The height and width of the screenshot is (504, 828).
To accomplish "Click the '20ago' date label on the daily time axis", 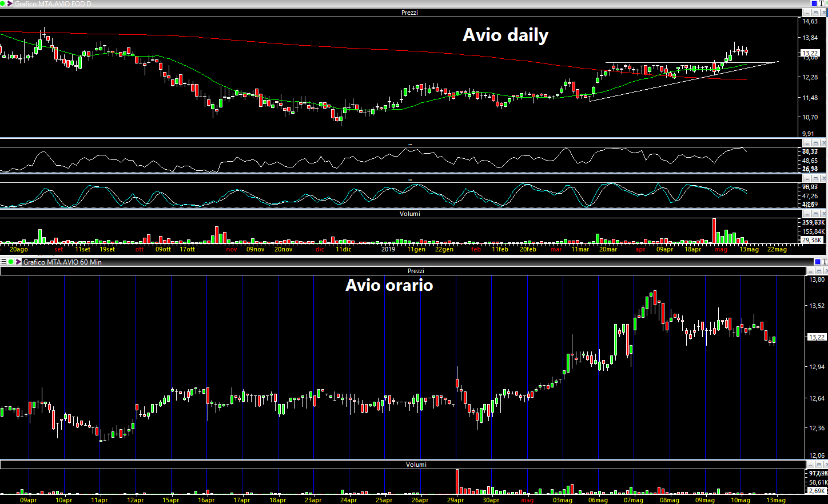I will click(19, 249).
